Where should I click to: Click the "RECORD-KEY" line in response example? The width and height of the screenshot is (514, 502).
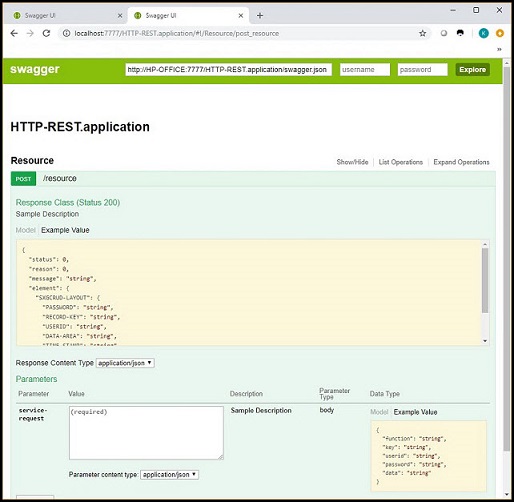click(x=81, y=317)
